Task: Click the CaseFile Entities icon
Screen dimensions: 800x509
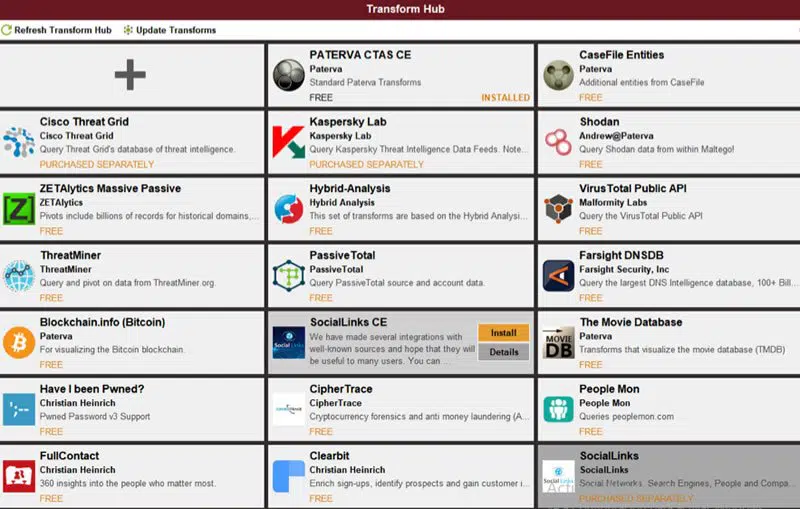Action: pyautogui.click(x=558, y=75)
